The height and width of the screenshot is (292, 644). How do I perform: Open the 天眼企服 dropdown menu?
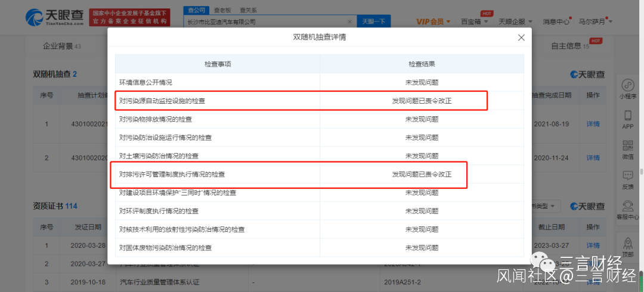pyautogui.click(x=515, y=21)
